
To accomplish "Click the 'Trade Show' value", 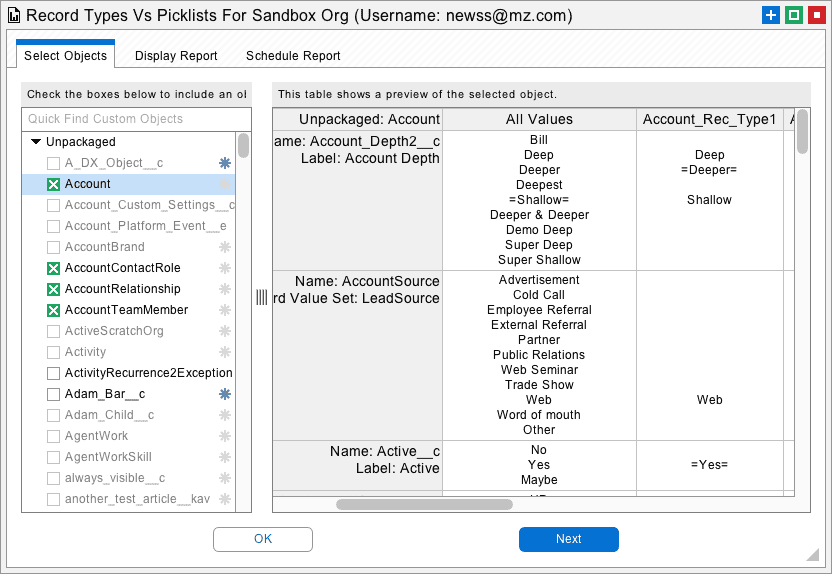I will coord(539,385).
